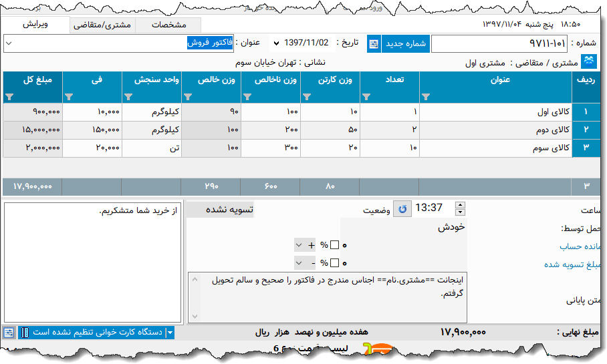Click کالای دوم item cell

point(495,130)
